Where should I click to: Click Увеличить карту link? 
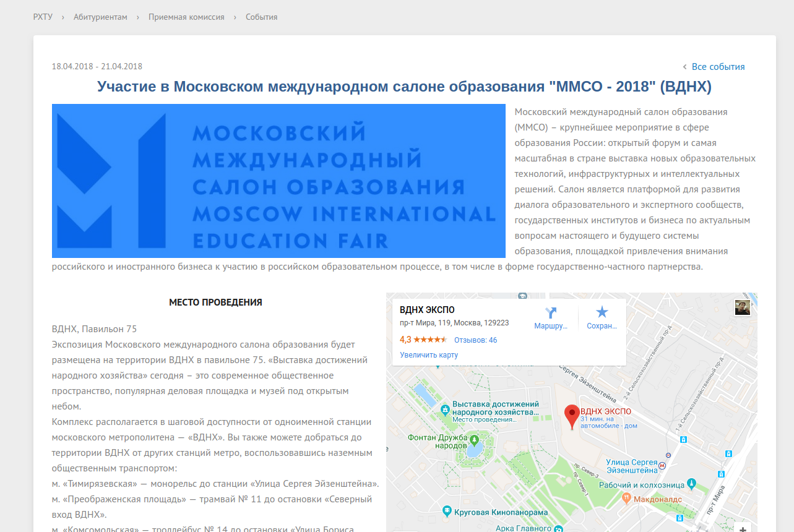tap(429, 355)
